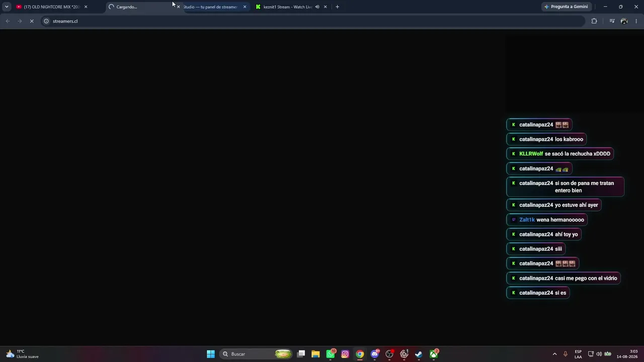The image size is (644, 362).
Task: Focus the streamers.cl address bar
Action: click(312, 21)
